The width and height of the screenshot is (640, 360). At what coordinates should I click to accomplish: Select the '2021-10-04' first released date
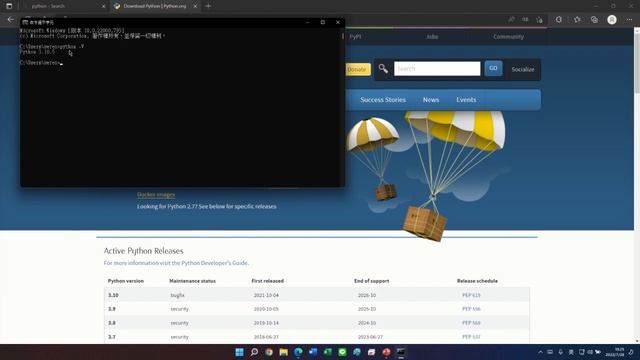266,295
